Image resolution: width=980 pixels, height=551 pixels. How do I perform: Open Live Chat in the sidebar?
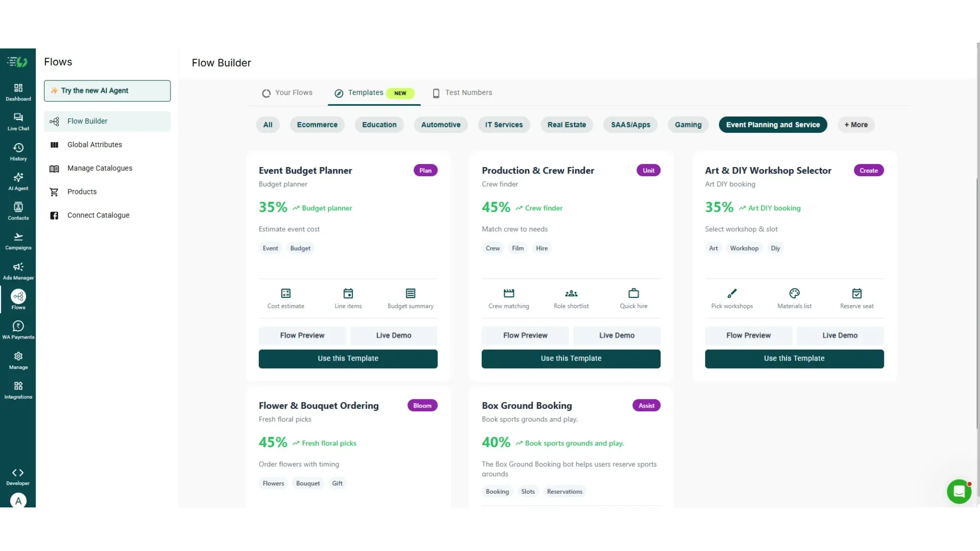18,122
